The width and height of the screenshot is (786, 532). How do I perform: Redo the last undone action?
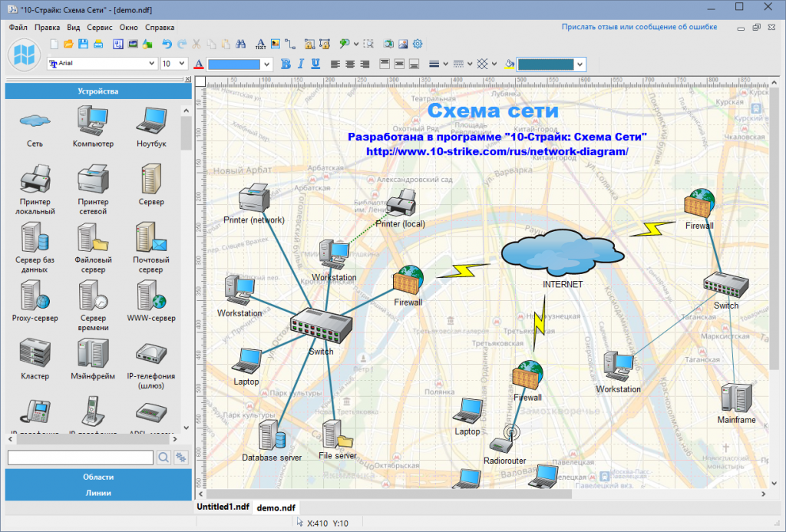[x=181, y=44]
